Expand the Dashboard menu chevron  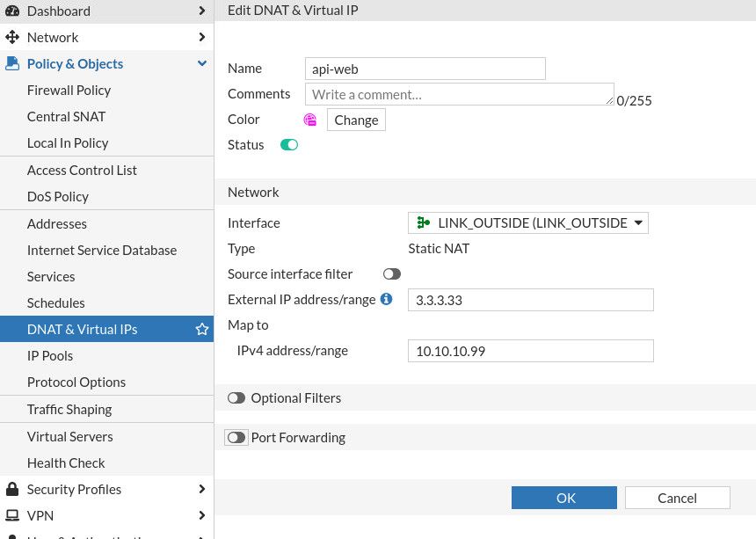point(202,11)
